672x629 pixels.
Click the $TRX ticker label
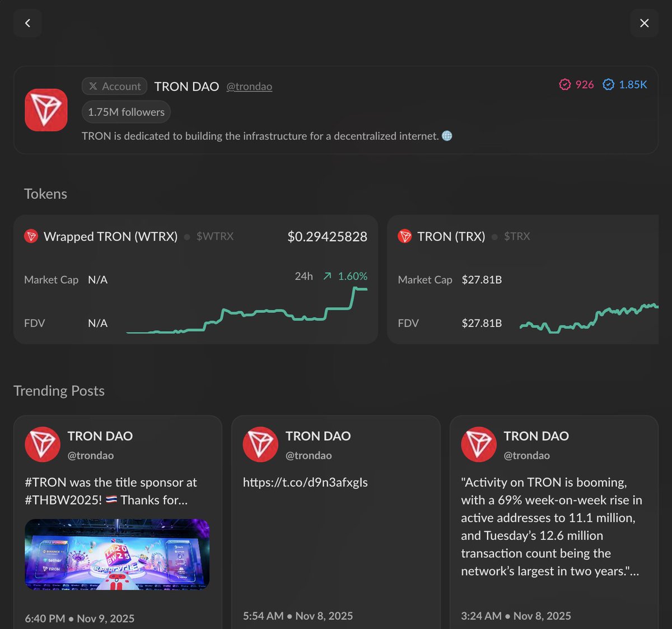click(517, 237)
